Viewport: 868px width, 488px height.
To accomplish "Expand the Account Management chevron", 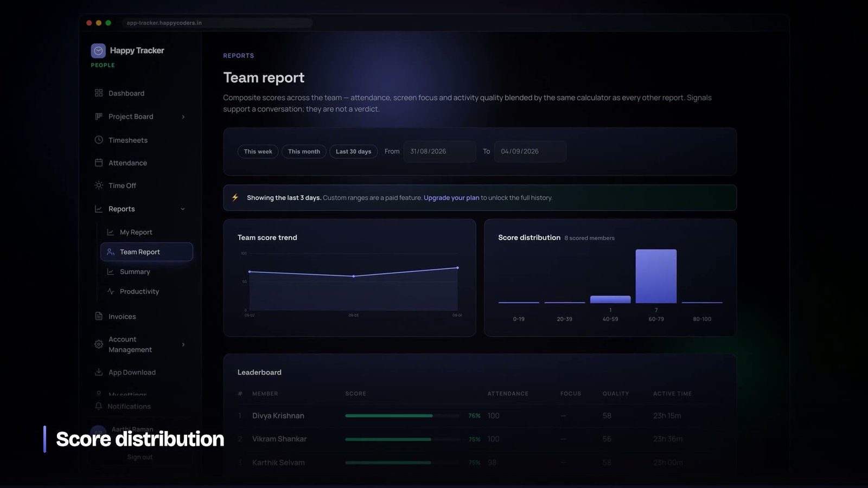I will pos(183,344).
